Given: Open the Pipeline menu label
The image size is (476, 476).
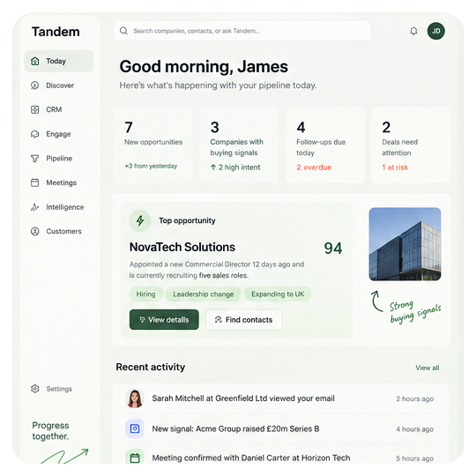Looking at the screenshot, I should [59, 159].
